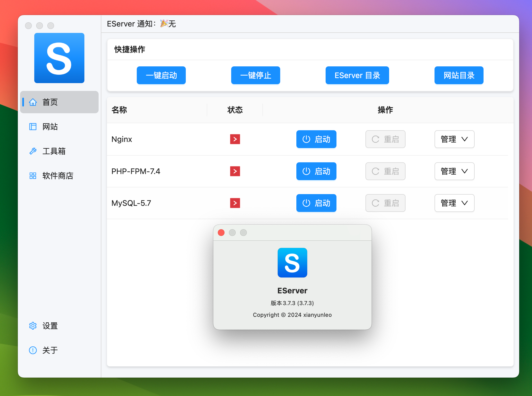Viewport: 532px width, 396px height.
Task: Start the PHP-FPM-7.4 service
Action: pyautogui.click(x=316, y=171)
